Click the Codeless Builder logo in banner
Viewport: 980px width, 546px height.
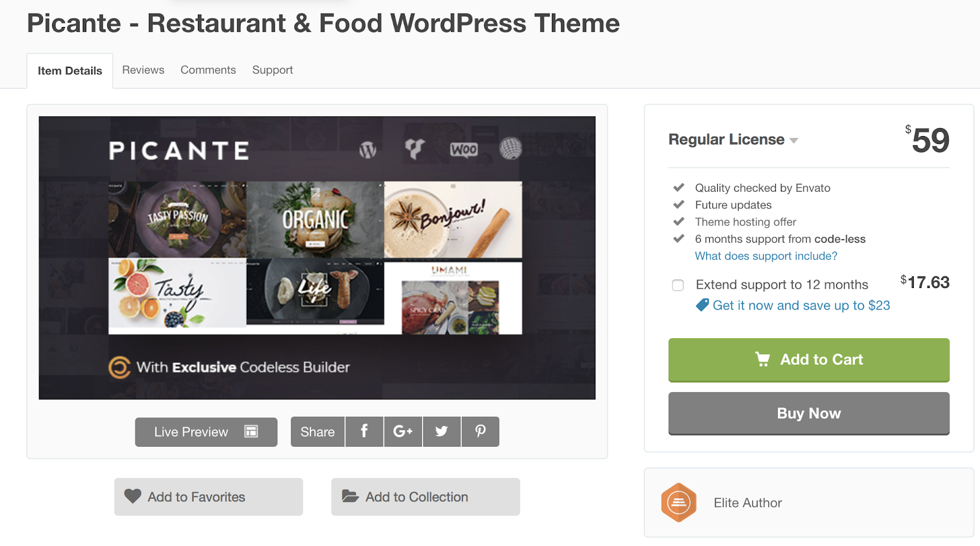click(119, 367)
